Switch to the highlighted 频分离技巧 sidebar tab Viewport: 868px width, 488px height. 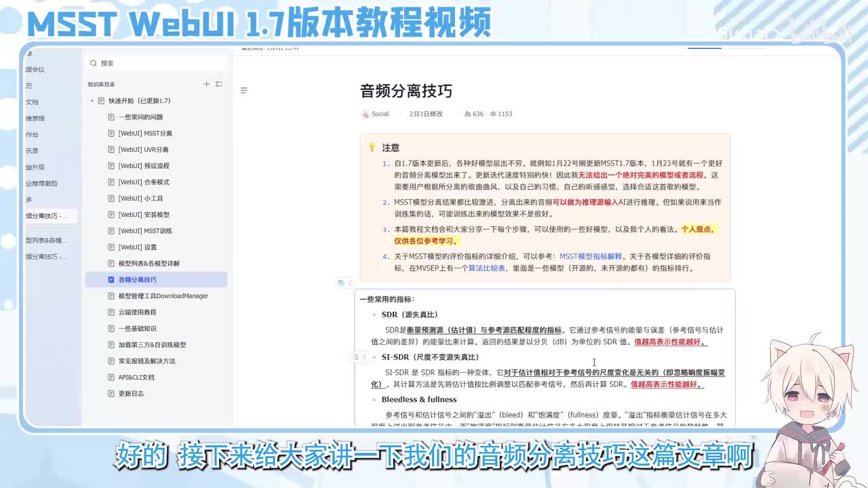coord(50,216)
